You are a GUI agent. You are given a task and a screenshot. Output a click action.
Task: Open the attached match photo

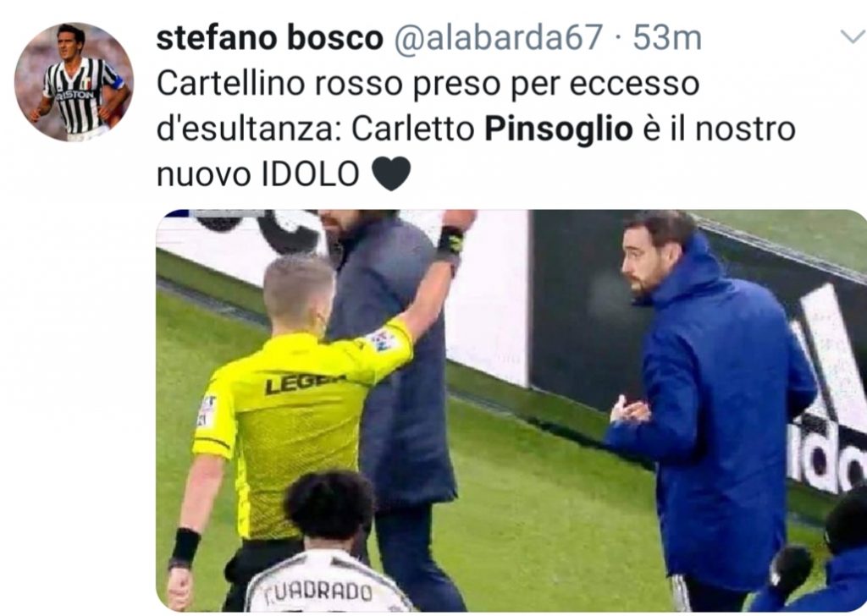[x=511, y=410]
